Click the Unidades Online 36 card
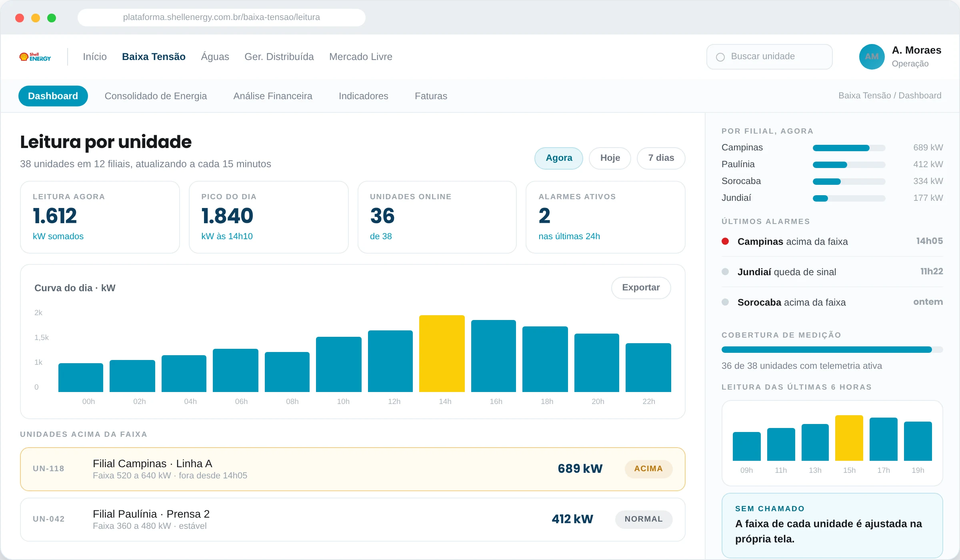This screenshot has width=960, height=560. tap(437, 217)
